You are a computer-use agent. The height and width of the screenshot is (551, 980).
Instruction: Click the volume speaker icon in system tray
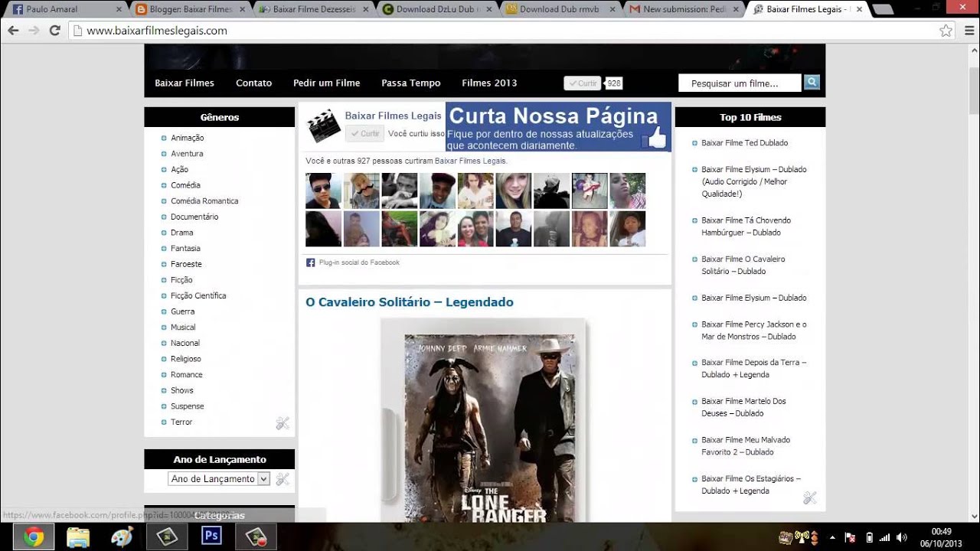901,537
